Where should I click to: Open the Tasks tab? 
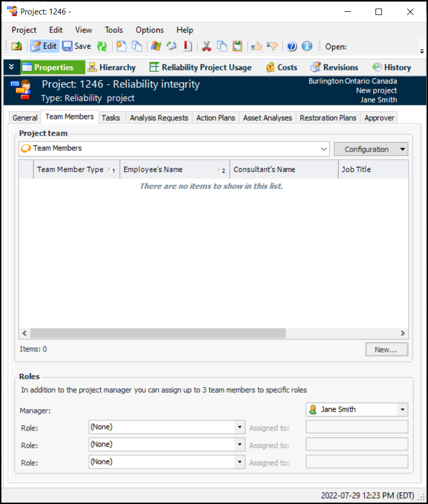pos(111,117)
